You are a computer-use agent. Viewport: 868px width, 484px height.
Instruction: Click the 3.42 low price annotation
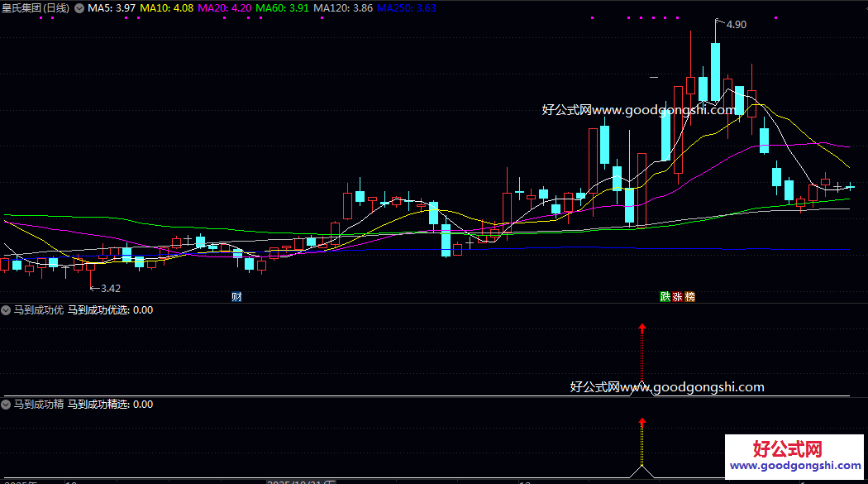tap(109, 289)
